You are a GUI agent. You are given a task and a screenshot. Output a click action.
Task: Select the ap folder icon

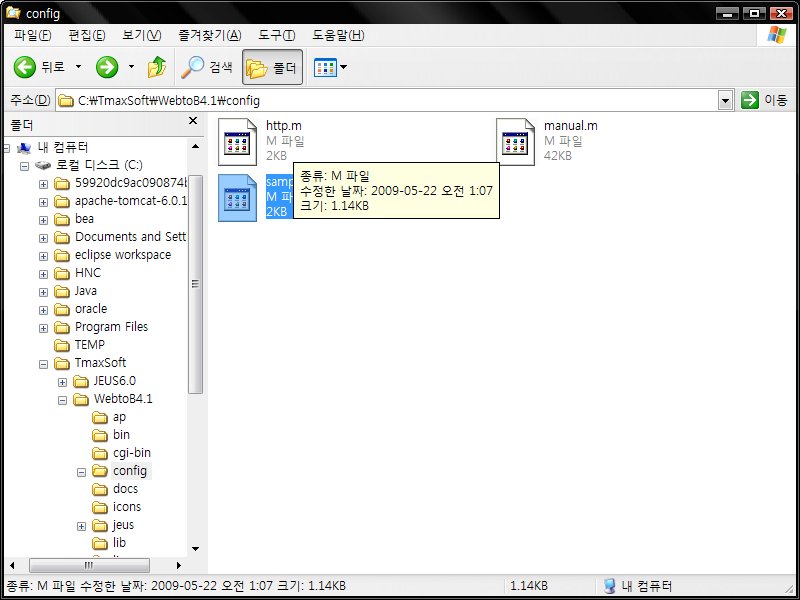point(99,417)
